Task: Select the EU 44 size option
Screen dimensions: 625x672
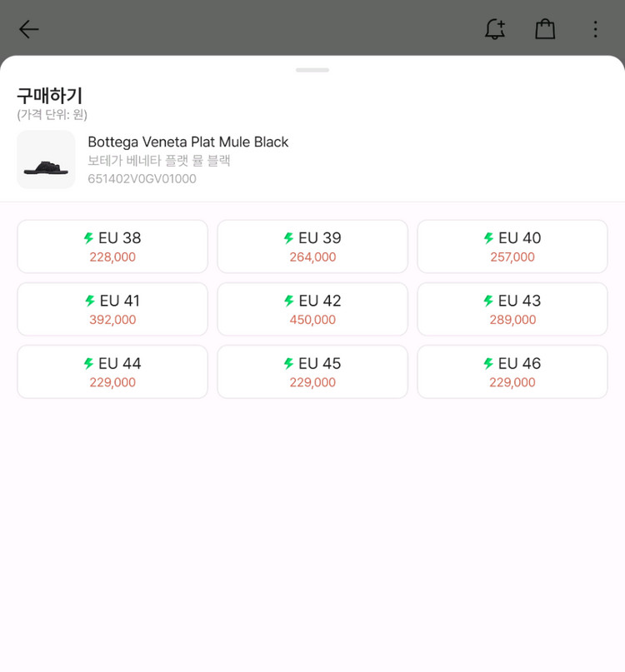Action: point(112,371)
